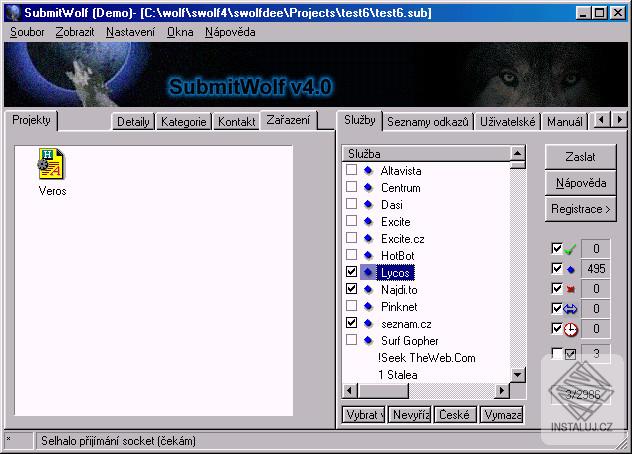This screenshot has width=632, height=454.
Task: Click the blue diamond icon beside Centrum
Action: pos(368,187)
